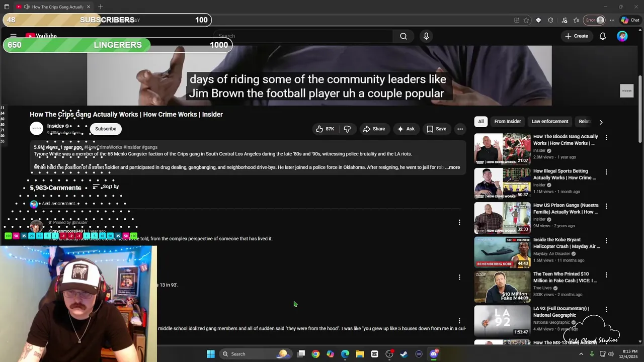
Task: Open a new browser tab
Action: (101, 7)
